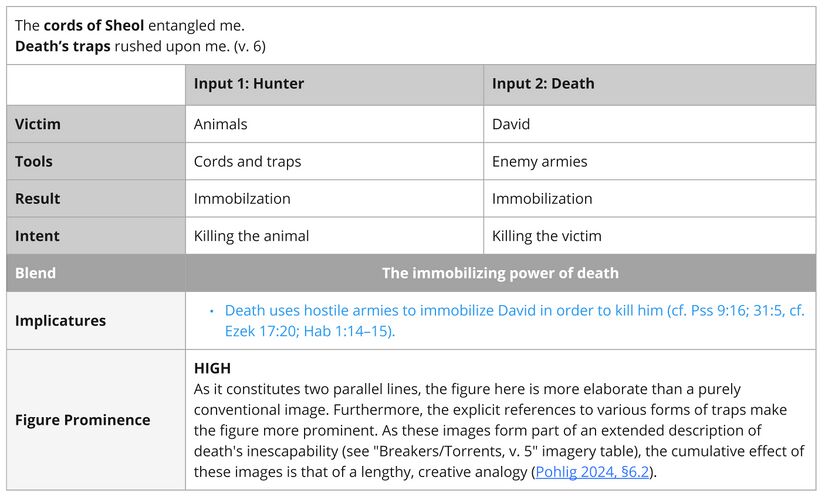825x500 pixels.
Task: Select the "Tools" row label
Action: (34, 161)
